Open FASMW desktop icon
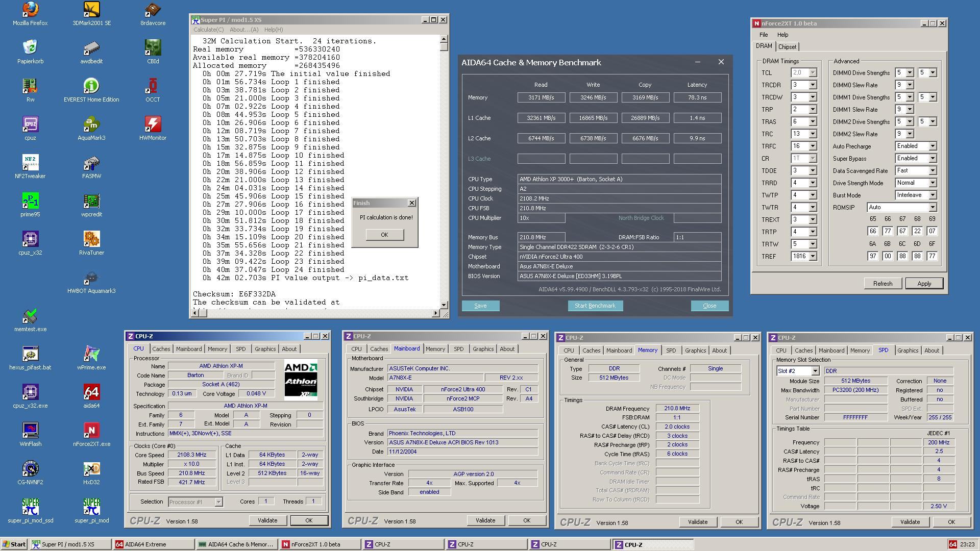 pyautogui.click(x=91, y=167)
